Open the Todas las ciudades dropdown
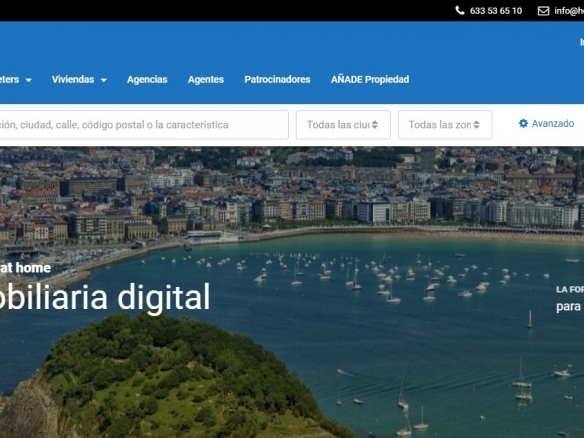Viewport: 584px width, 438px height. click(343, 125)
